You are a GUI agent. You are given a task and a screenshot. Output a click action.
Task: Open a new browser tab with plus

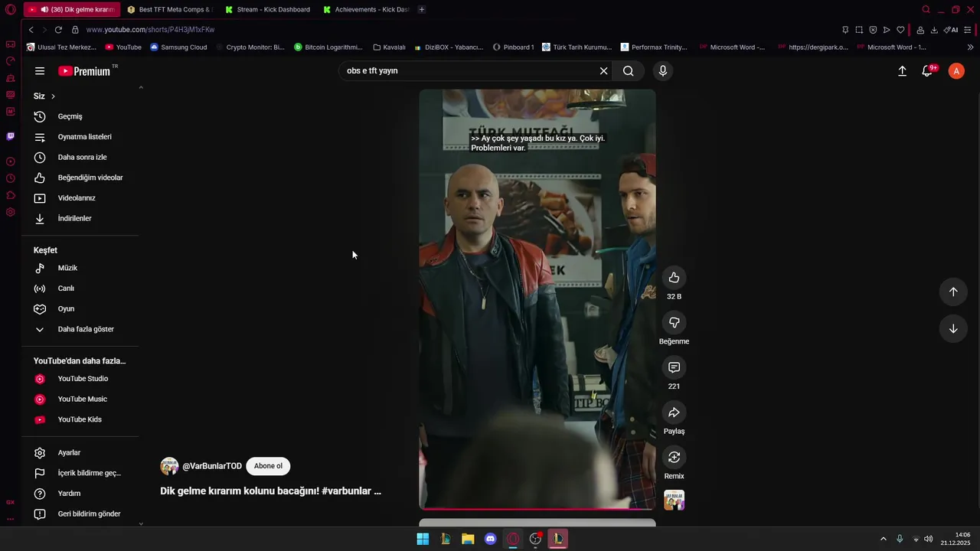pos(422,9)
